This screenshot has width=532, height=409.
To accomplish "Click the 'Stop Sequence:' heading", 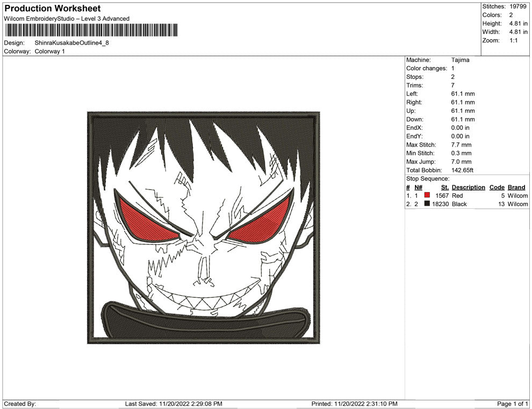I will tap(428, 179).
